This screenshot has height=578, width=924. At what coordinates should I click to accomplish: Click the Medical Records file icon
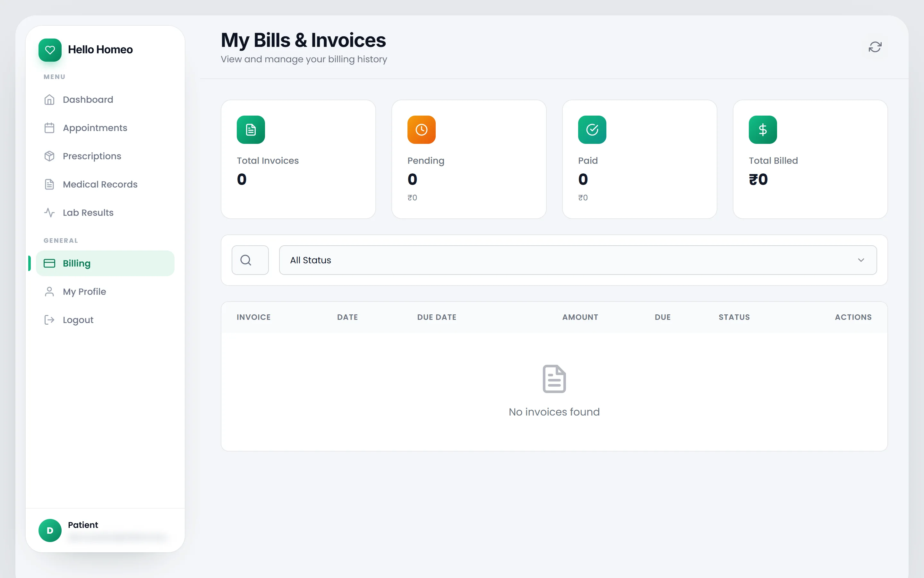(49, 185)
